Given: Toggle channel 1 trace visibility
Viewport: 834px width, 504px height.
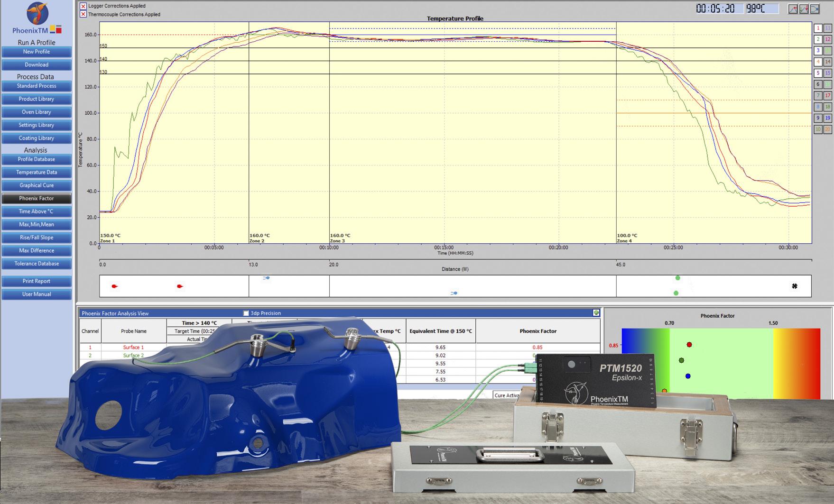Looking at the screenshot, I should (x=818, y=28).
